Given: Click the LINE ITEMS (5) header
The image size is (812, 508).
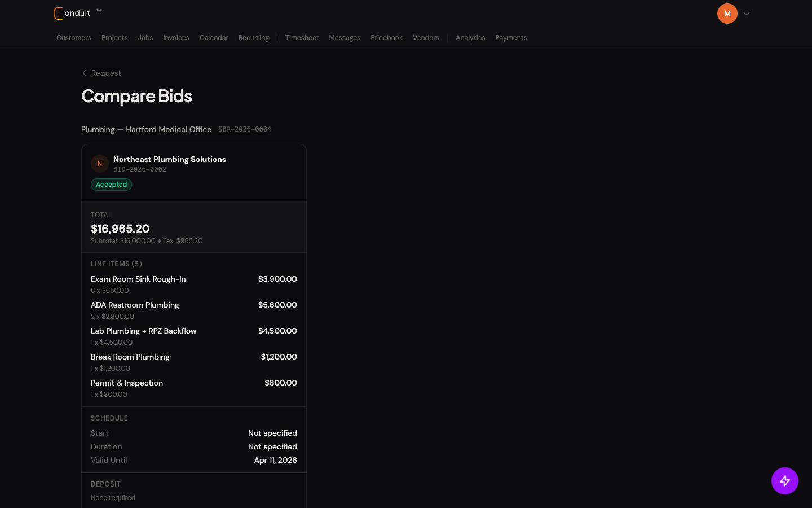Looking at the screenshot, I should point(116,264).
